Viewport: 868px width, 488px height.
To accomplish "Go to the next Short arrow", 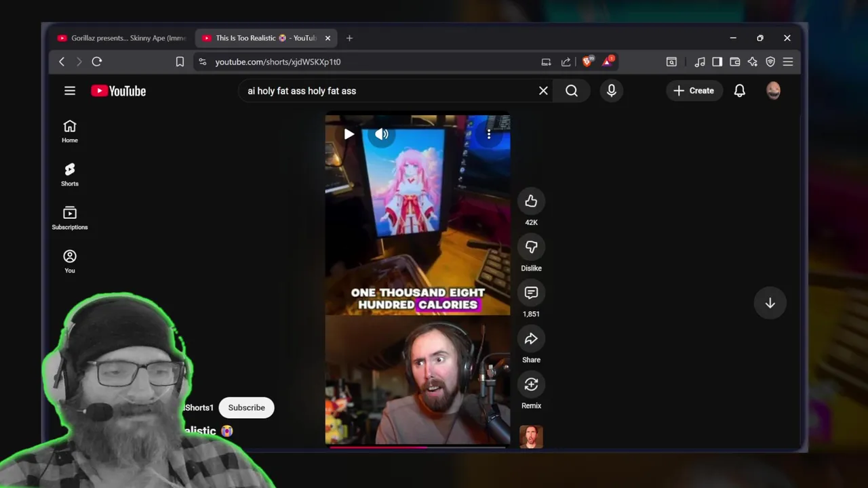I will point(770,303).
